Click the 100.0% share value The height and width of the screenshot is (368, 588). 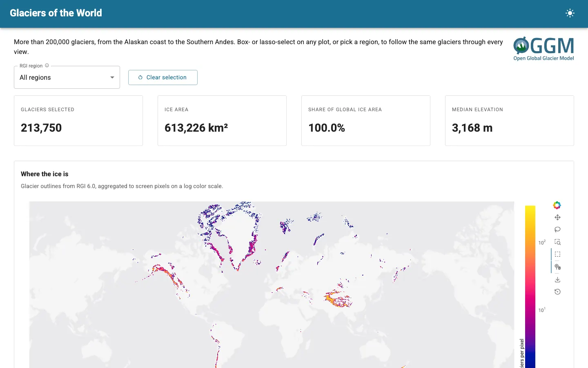(x=327, y=128)
